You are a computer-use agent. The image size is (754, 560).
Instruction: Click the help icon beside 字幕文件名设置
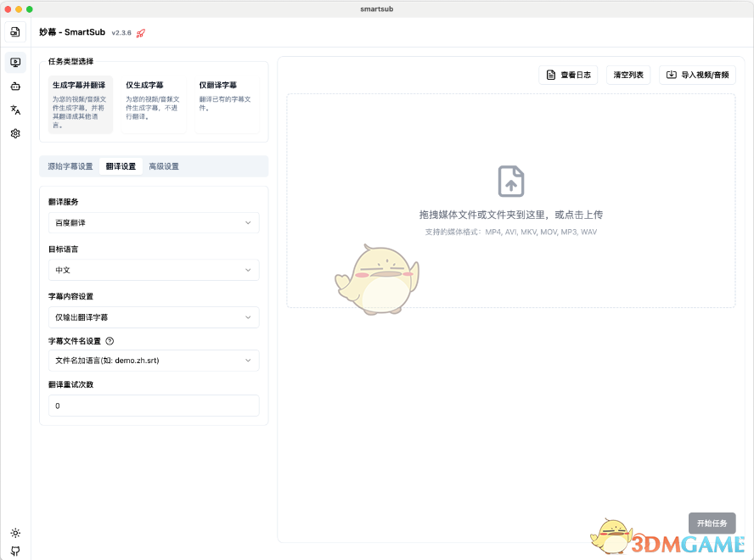coord(110,341)
